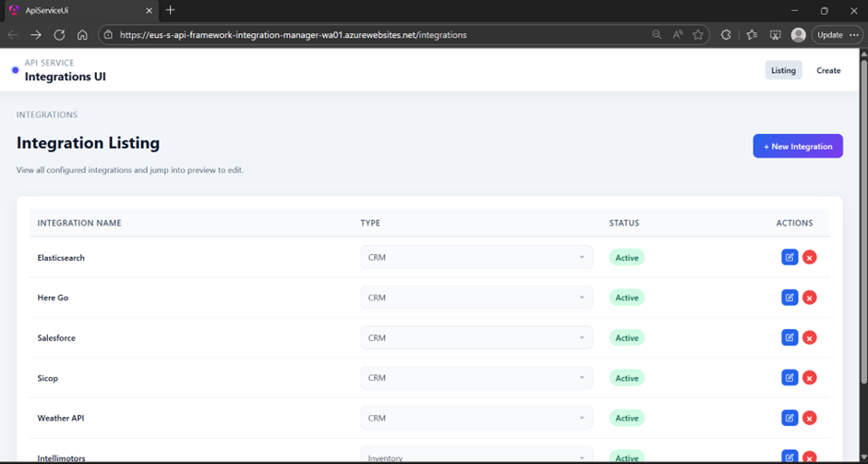Edit the Salesforce integration
This screenshot has height=464, width=868.
point(790,337)
